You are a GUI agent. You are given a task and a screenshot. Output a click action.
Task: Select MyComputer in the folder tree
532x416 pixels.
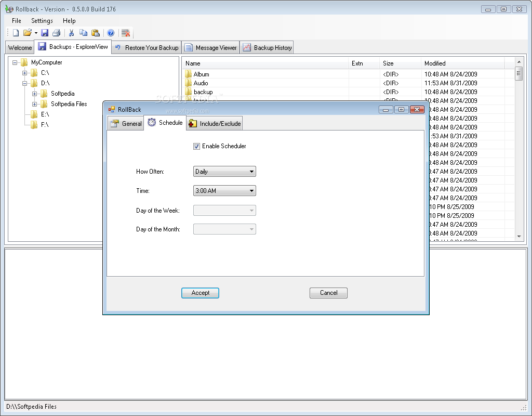[x=46, y=62]
